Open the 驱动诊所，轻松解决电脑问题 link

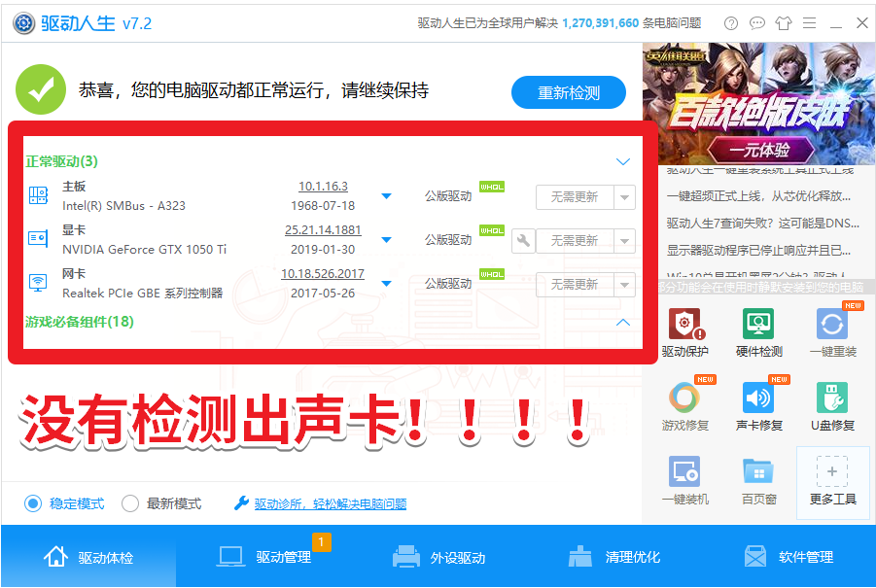pyautogui.click(x=331, y=503)
